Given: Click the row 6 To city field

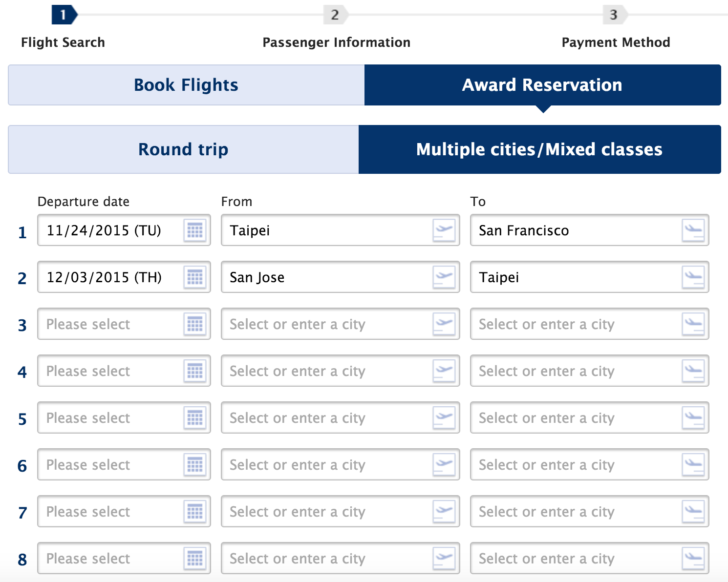Looking at the screenshot, I should (x=589, y=464).
